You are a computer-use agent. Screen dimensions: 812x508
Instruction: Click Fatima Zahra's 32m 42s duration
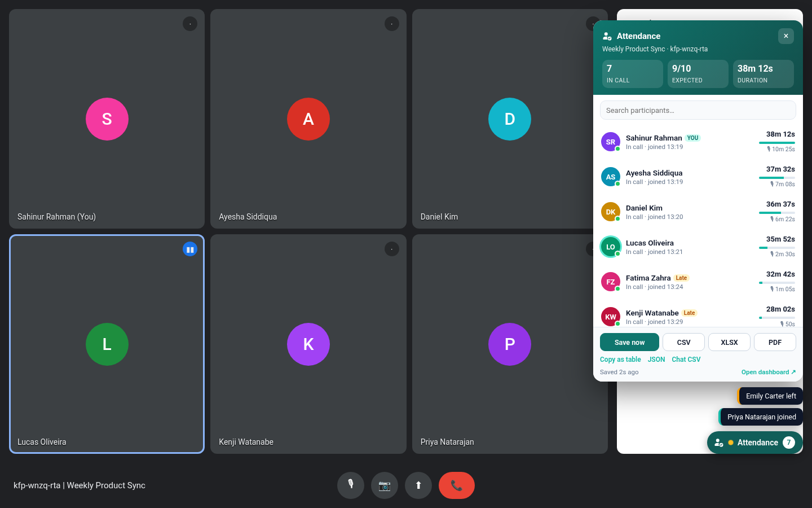780,274
